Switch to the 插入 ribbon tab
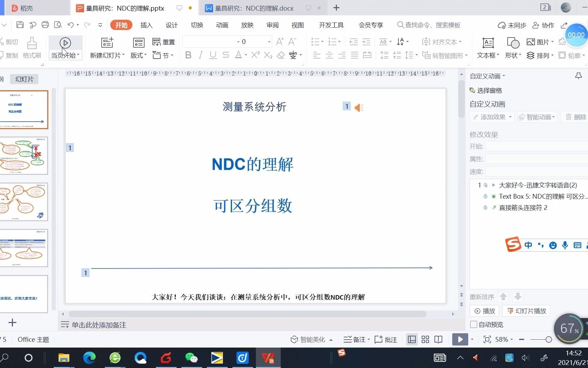 (x=146, y=25)
